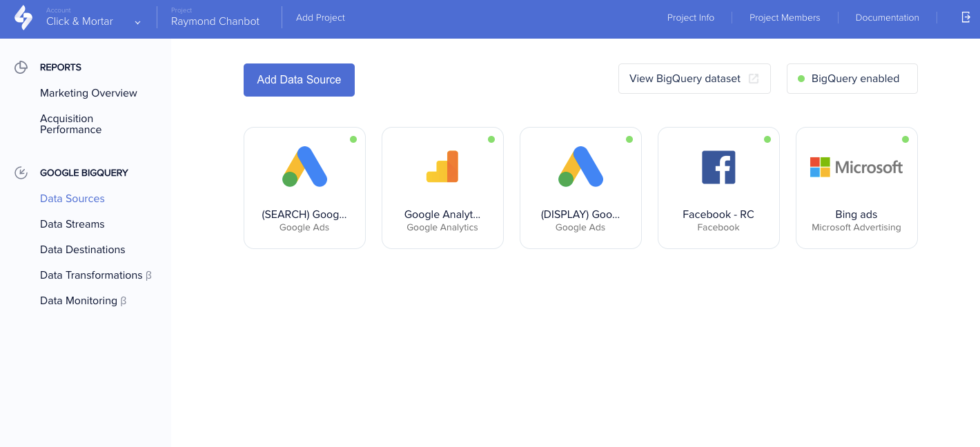Viewport: 980px width, 447px height.
Task: Click the Google BigQuery arrow icon
Action: 21,172
